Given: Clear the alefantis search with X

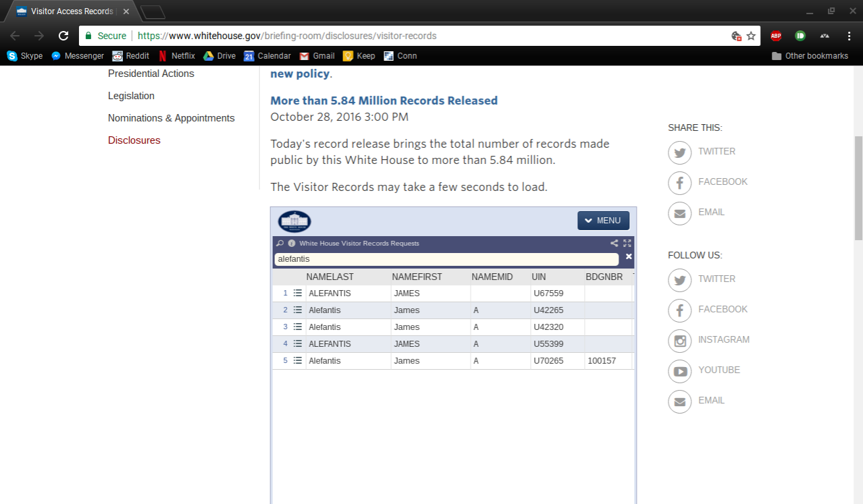Looking at the screenshot, I should pyautogui.click(x=629, y=256).
